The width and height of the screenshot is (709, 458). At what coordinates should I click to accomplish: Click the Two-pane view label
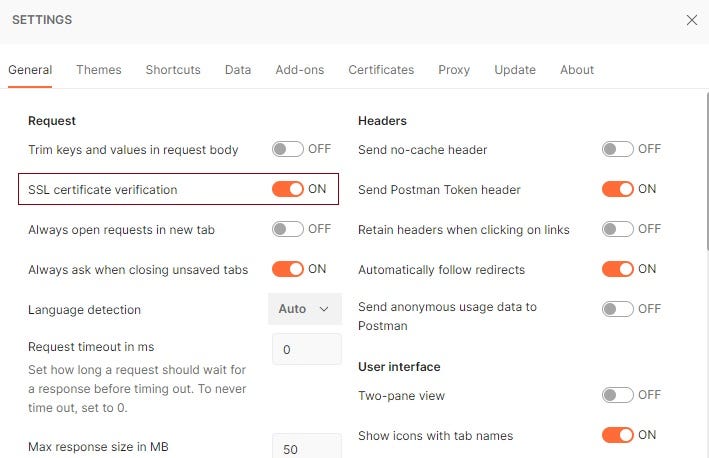point(402,396)
